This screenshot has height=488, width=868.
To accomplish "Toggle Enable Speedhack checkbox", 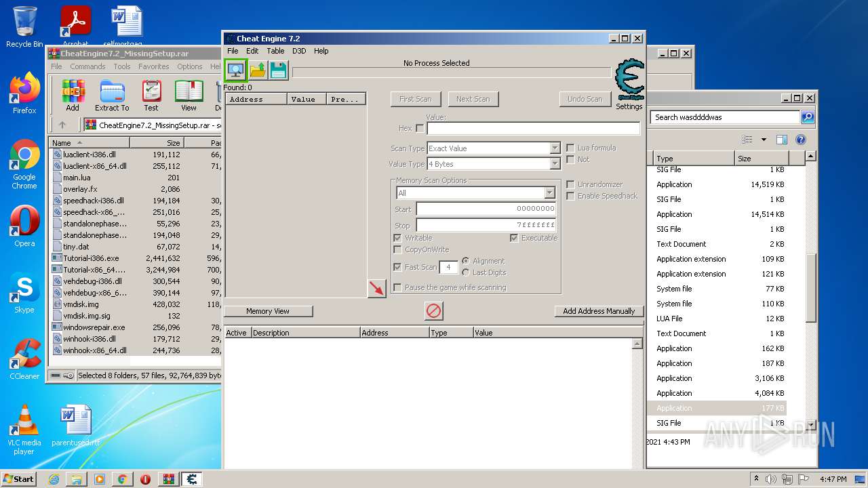I will (570, 196).
